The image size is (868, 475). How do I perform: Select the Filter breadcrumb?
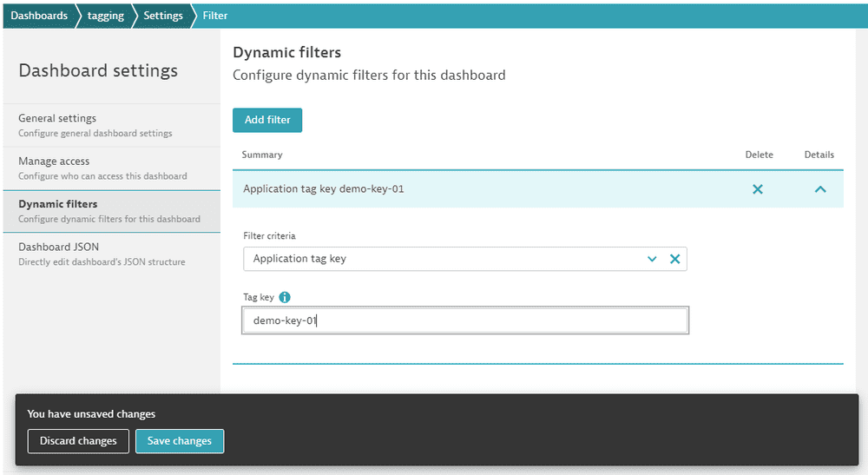(214, 16)
